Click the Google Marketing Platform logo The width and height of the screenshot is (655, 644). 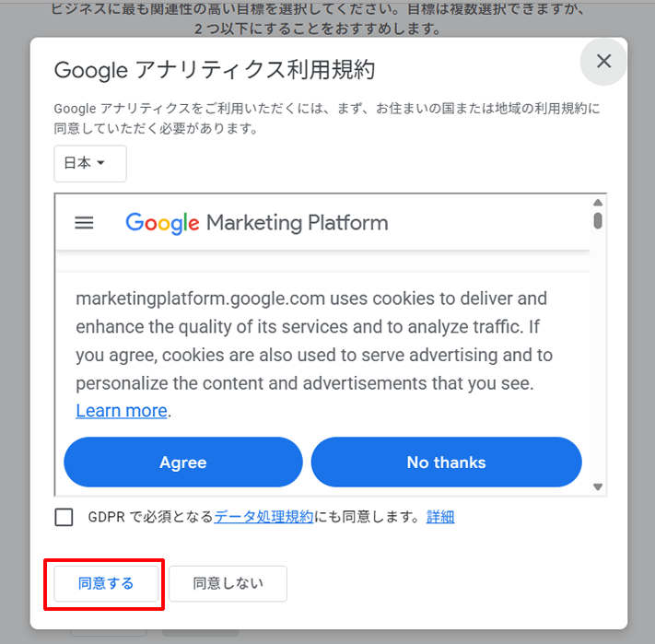point(256,223)
